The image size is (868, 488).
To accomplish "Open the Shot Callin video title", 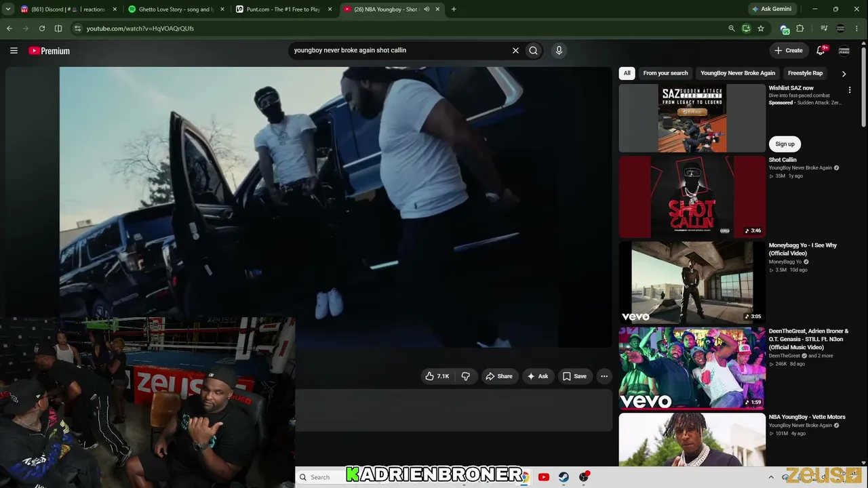I will [783, 160].
